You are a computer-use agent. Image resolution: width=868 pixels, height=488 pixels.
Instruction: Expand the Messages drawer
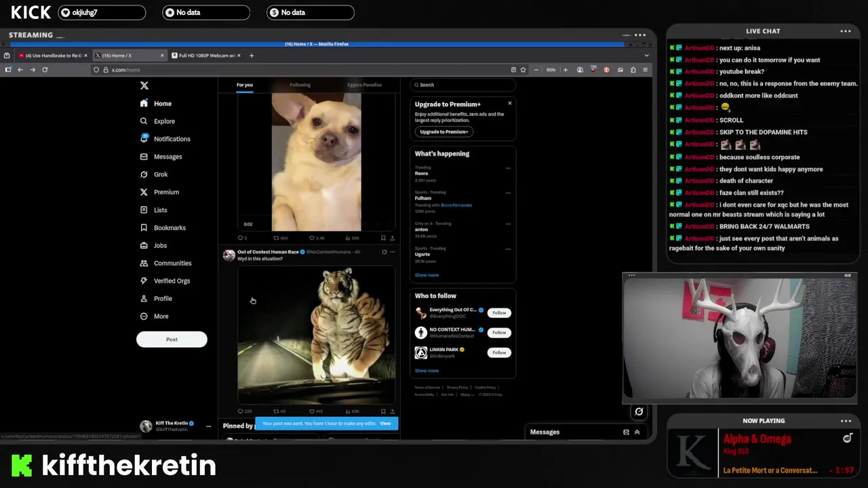[x=637, y=432]
